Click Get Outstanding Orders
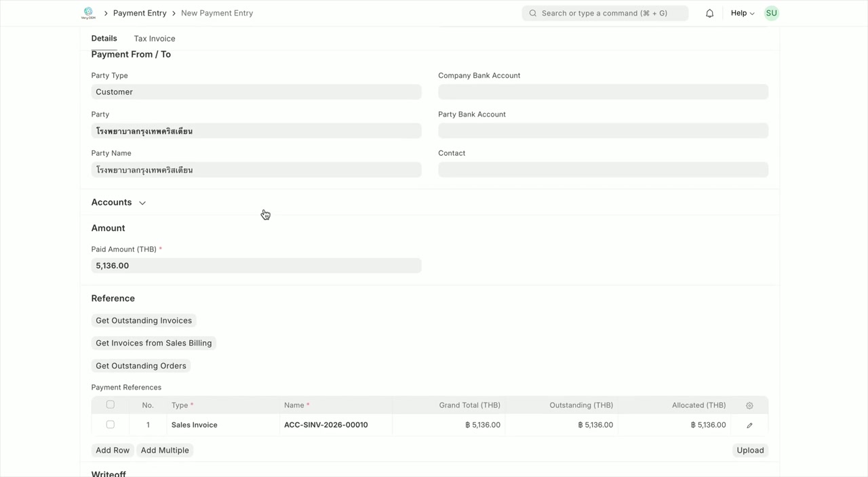Screen dimensions: 868x477 click(x=140, y=366)
